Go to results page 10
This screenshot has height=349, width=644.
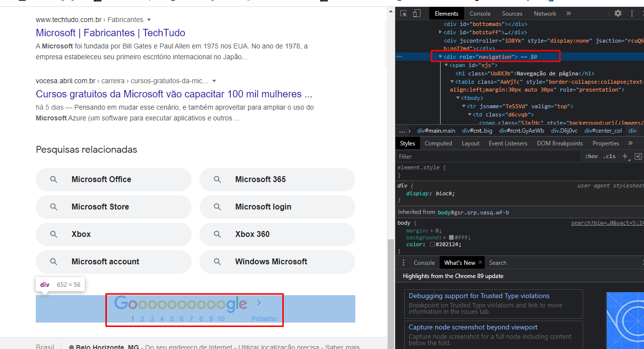221,319
